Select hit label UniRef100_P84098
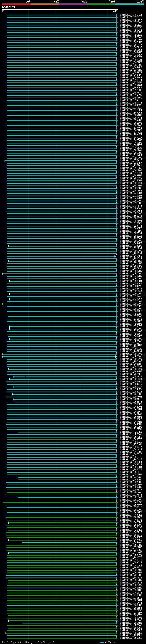 pyautogui.click(x=131, y=286)
